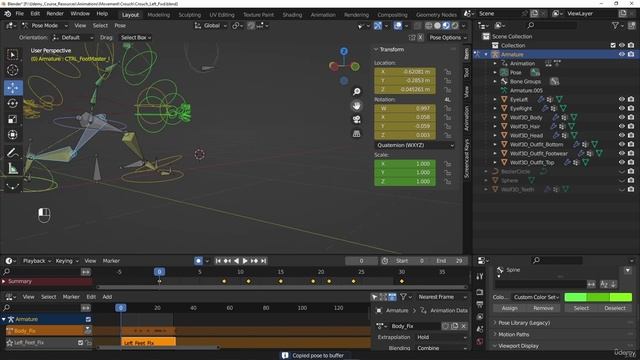Open the File menu

click(x=20, y=13)
